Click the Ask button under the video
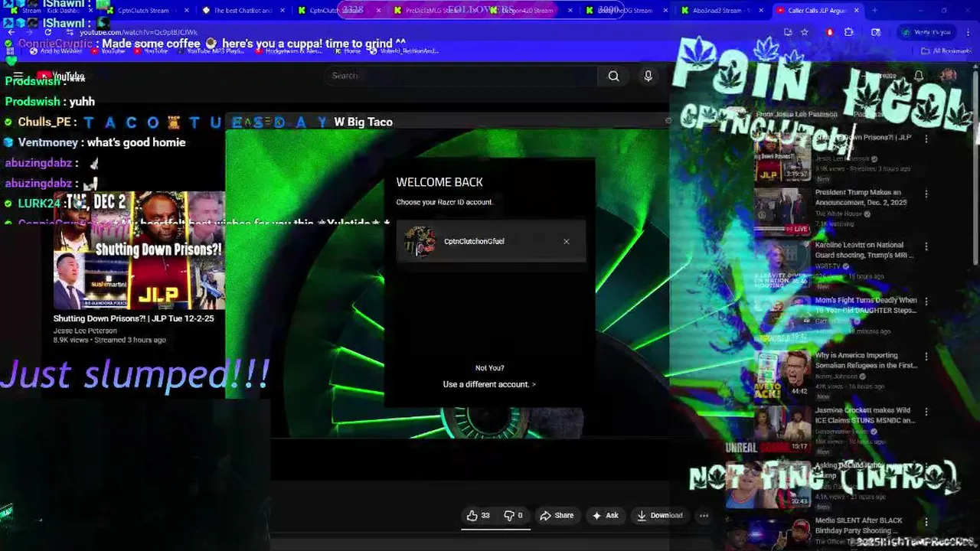The image size is (980, 551). pyautogui.click(x=606, y=516)
